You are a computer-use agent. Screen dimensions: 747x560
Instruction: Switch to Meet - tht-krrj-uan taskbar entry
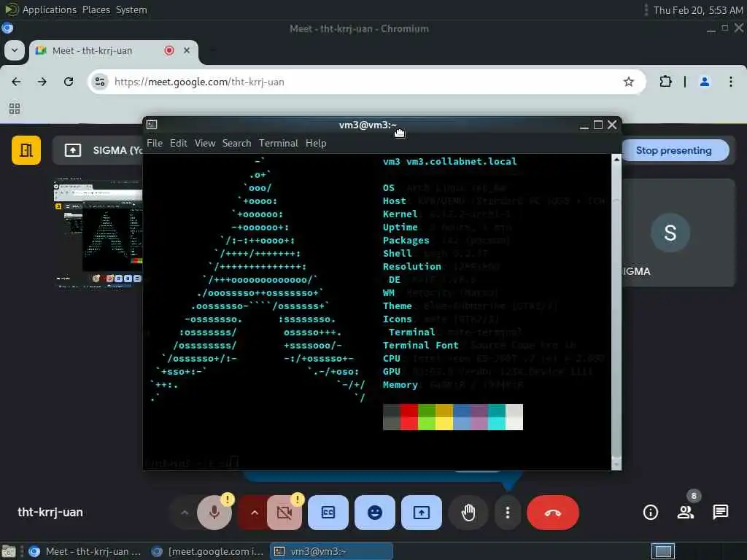(x=85, y=551)
